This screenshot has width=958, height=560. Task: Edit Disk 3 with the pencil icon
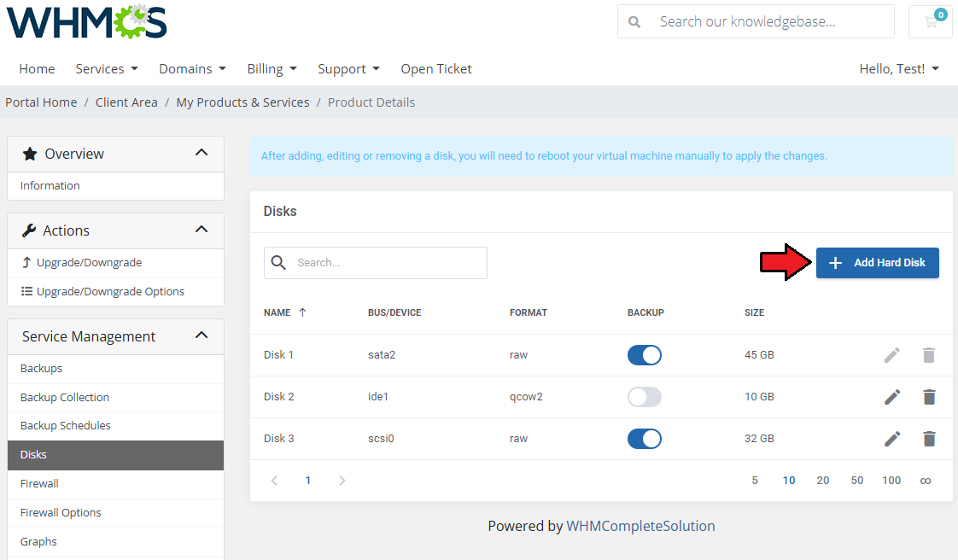892,439
